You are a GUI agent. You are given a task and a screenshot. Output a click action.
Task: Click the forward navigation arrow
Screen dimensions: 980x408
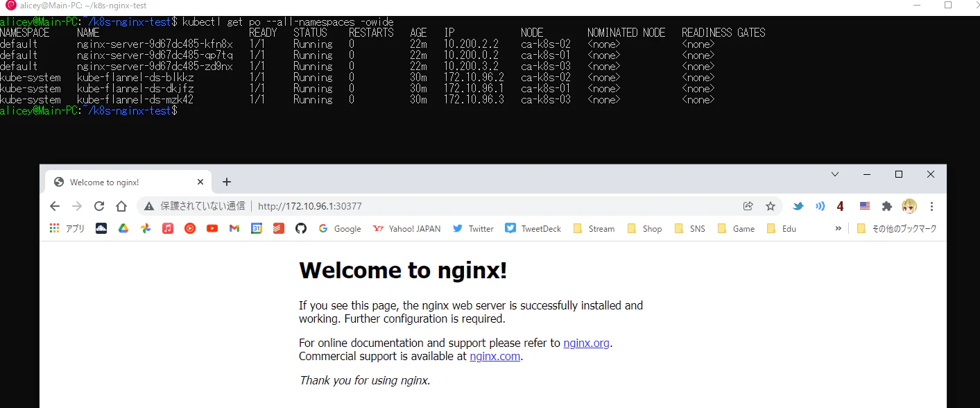pos(77,206)
